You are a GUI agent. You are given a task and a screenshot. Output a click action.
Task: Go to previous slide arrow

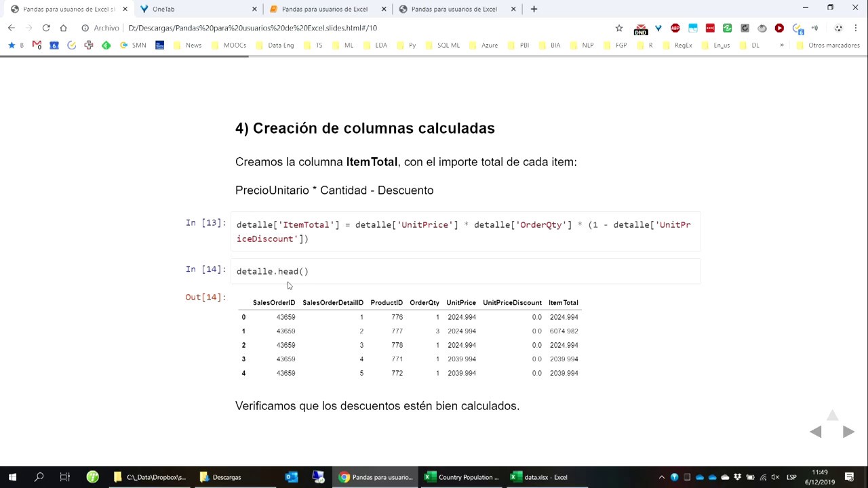point(816,432)
